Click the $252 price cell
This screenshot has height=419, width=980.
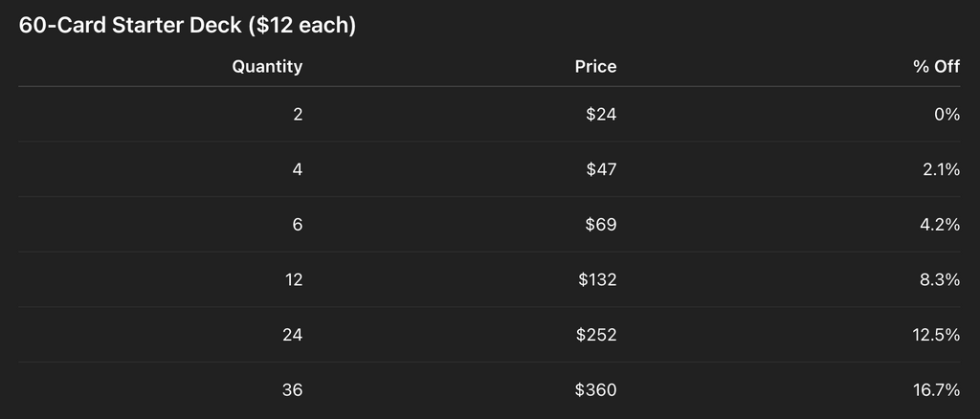pyautogui.click(x=596, y=335)
